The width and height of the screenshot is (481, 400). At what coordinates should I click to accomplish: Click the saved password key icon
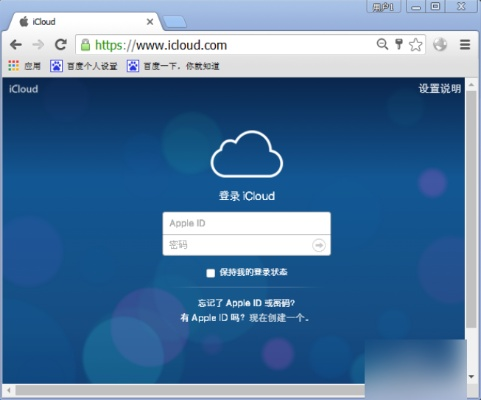pyautogui.click(x=399, y=44)
